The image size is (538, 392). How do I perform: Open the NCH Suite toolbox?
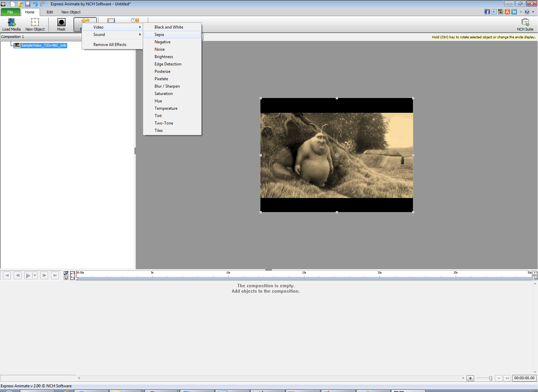pos(525,24)
